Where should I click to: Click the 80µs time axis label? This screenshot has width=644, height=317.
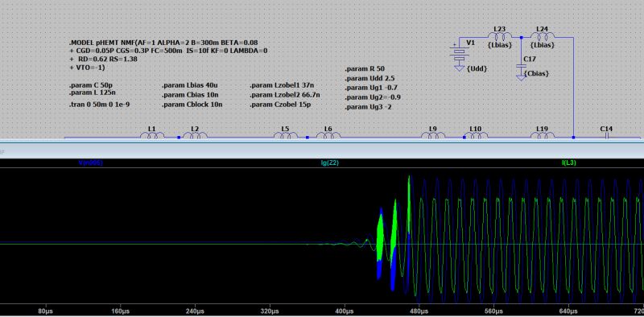(45, 311)
